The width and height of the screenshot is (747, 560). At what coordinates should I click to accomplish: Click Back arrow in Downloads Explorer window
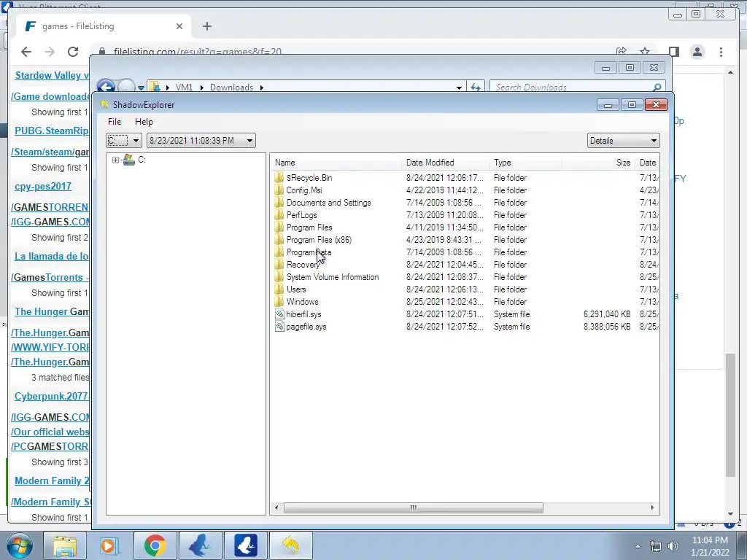[x=106, y=87]
